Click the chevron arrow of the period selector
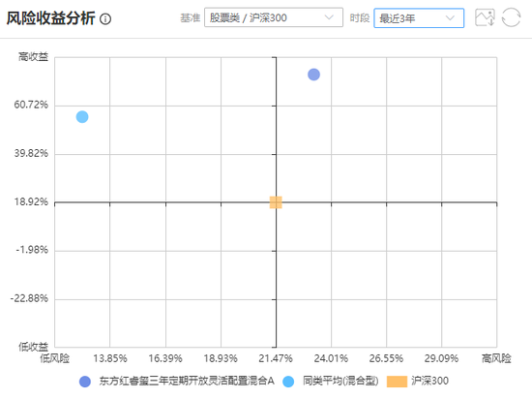This screenshot has width=532, height=399. pos(450,17)
